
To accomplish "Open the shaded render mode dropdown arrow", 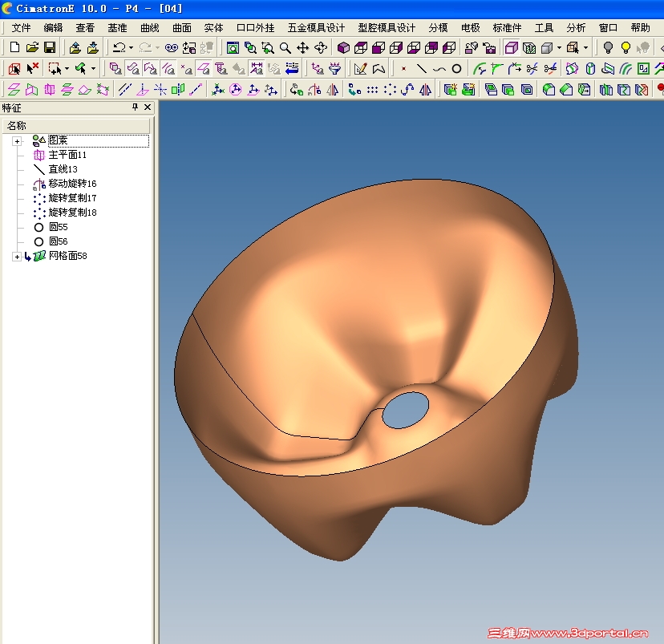I will point(559,48).
